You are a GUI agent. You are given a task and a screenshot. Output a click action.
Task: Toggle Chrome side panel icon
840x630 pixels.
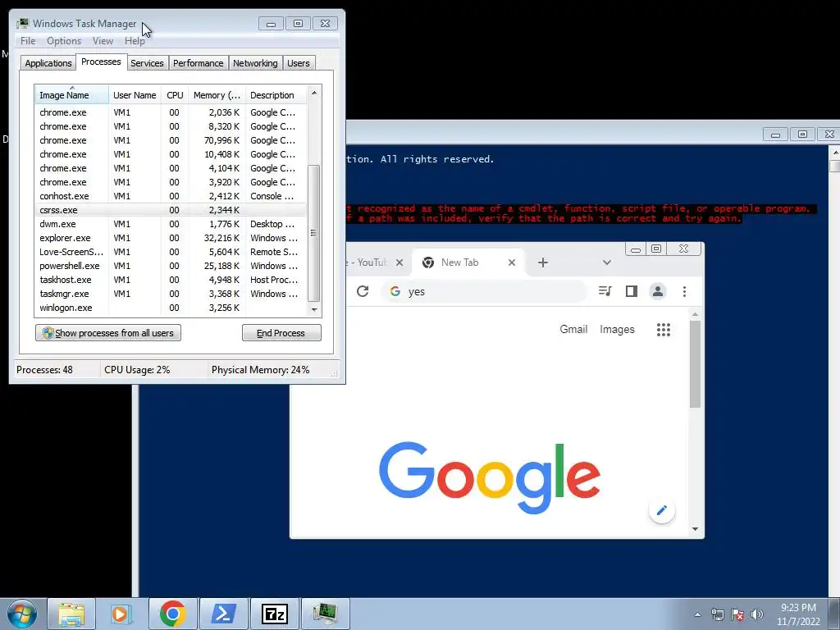coord(631,291)
